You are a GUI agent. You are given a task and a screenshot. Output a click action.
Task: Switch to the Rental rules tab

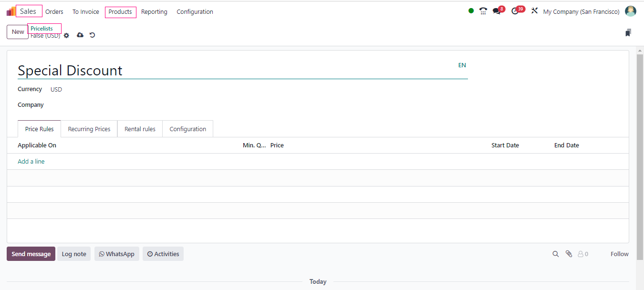(x=140, y=129)
